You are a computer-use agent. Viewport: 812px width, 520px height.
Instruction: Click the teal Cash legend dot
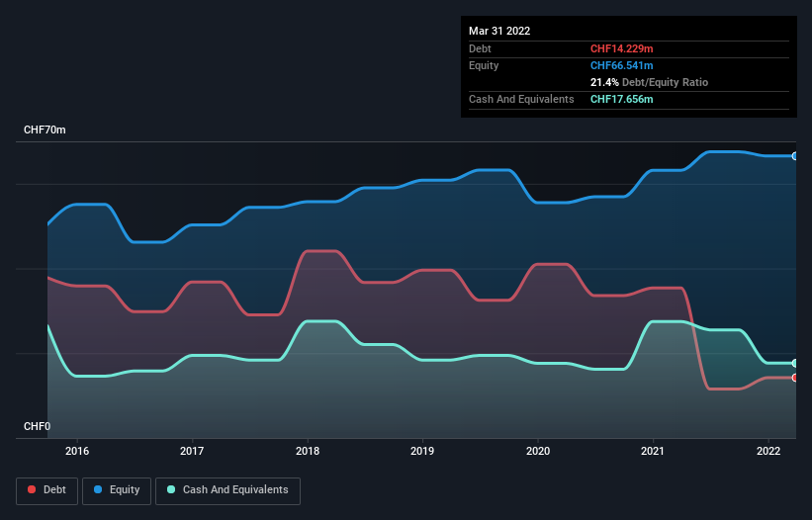171,489
